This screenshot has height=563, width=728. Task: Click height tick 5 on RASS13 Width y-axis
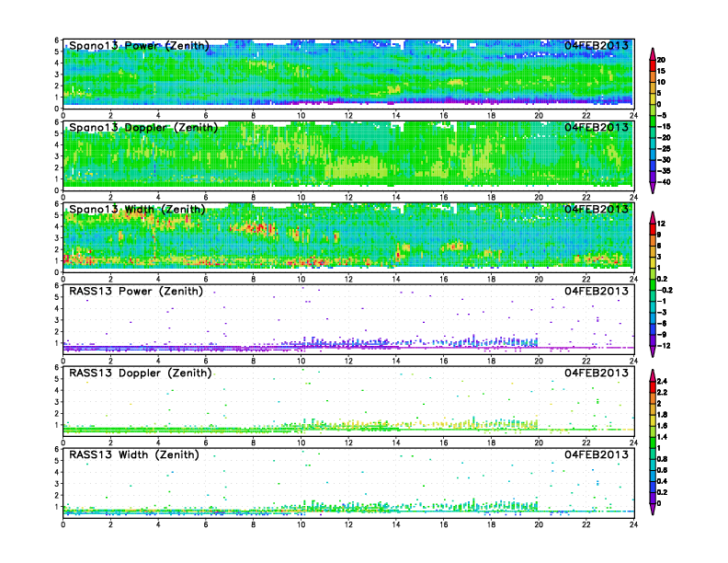click(x=57, y=461)
